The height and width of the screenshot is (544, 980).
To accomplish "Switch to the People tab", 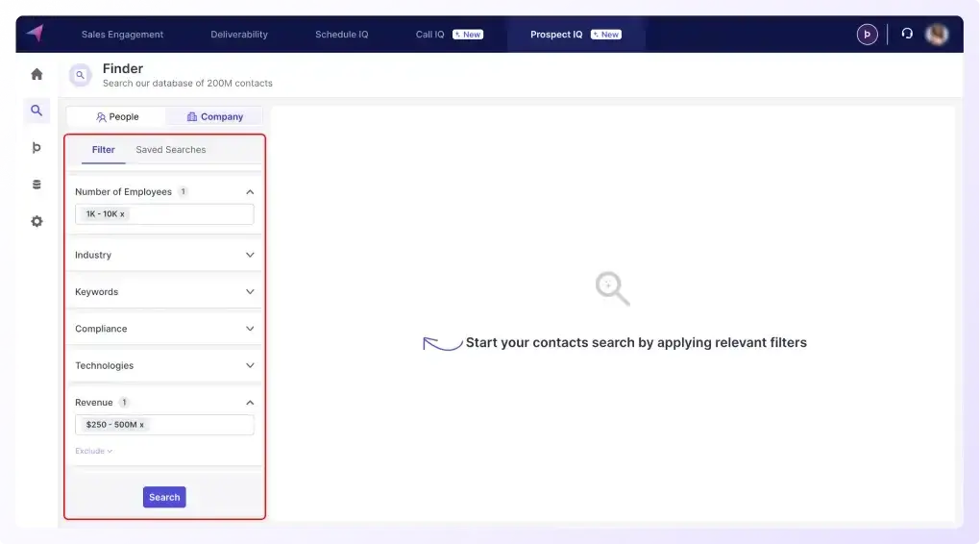I will pos(117,117).
